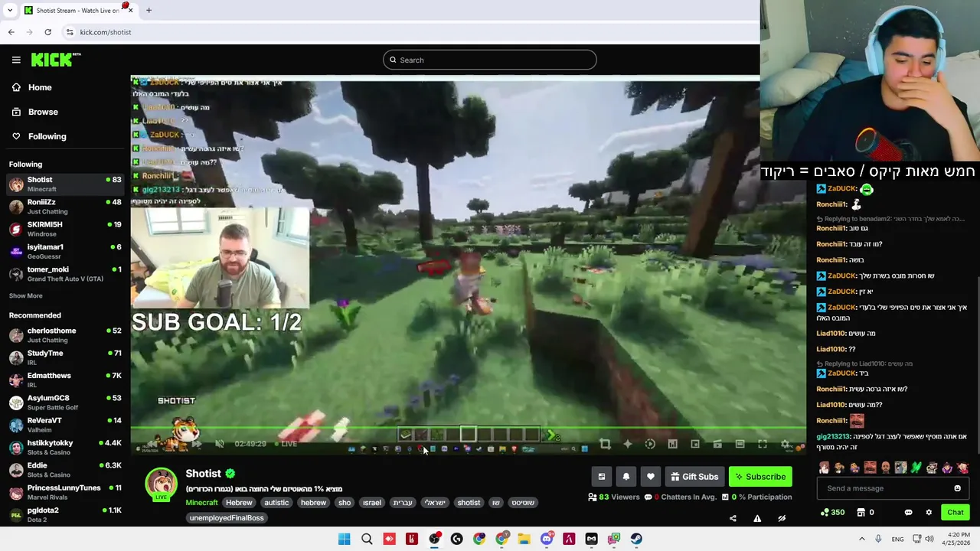Open Steam from the taskbar
Image resolution: width=980 pixels, height=551 pixels.
click(x=636, y=539)
